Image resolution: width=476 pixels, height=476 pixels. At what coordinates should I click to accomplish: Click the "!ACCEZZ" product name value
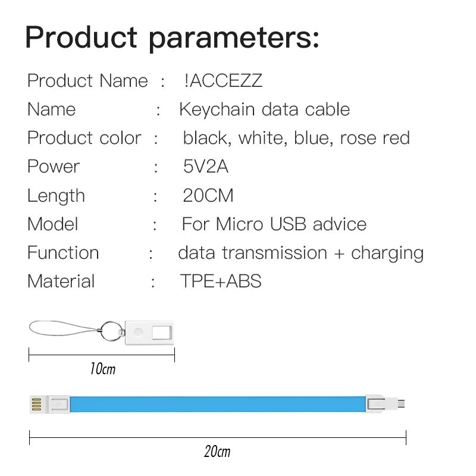pyautogui.click(x=223, y=81)
